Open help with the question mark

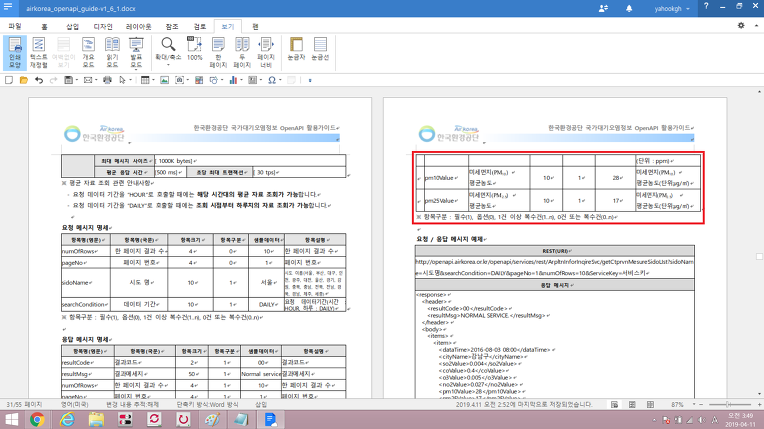(x=706, y=7)
